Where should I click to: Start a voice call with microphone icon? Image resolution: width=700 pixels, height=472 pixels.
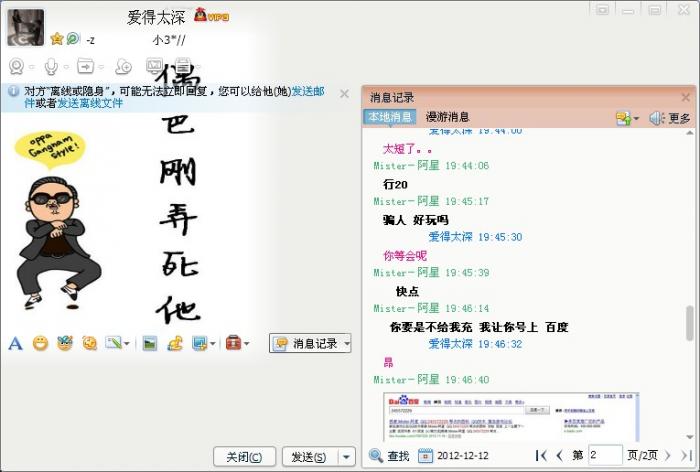[x=51, y=67]
